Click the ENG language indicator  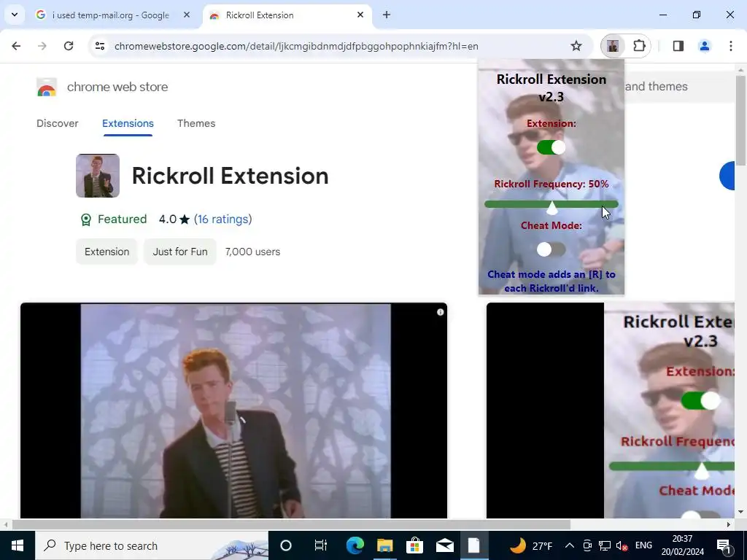pos(643,545)
